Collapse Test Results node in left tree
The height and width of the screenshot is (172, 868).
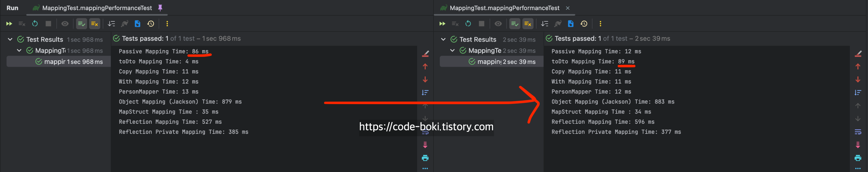pos(10,39)
